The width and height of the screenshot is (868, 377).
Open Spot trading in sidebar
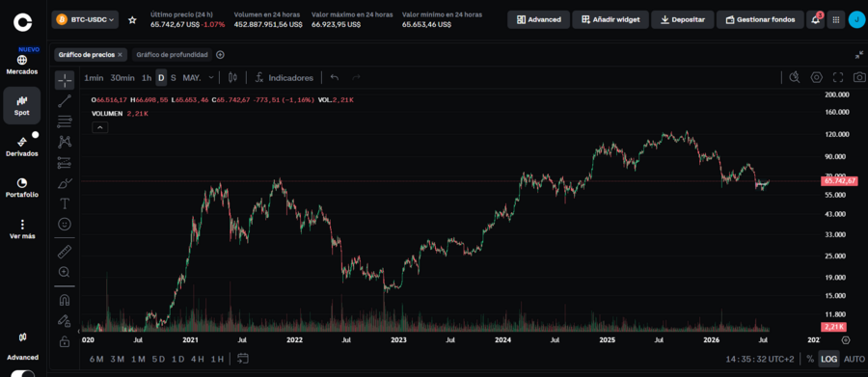point(22,105)
